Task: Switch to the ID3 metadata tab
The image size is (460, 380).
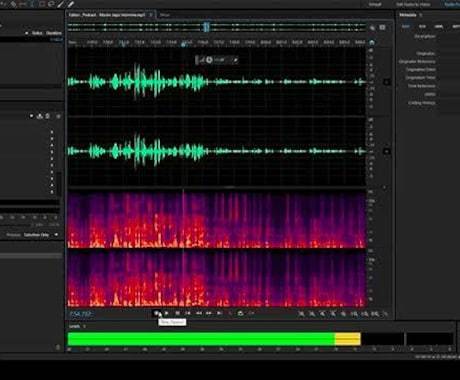Action: point(422,26)
